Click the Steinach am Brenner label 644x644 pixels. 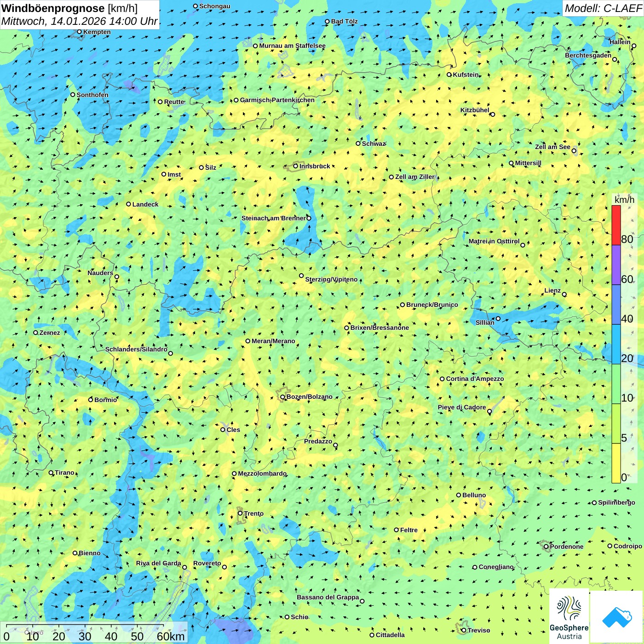273,218
